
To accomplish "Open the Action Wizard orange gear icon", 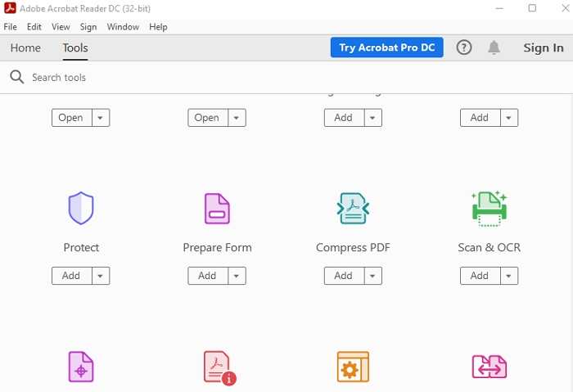I will pyautogui.click(x=353, y=367).
